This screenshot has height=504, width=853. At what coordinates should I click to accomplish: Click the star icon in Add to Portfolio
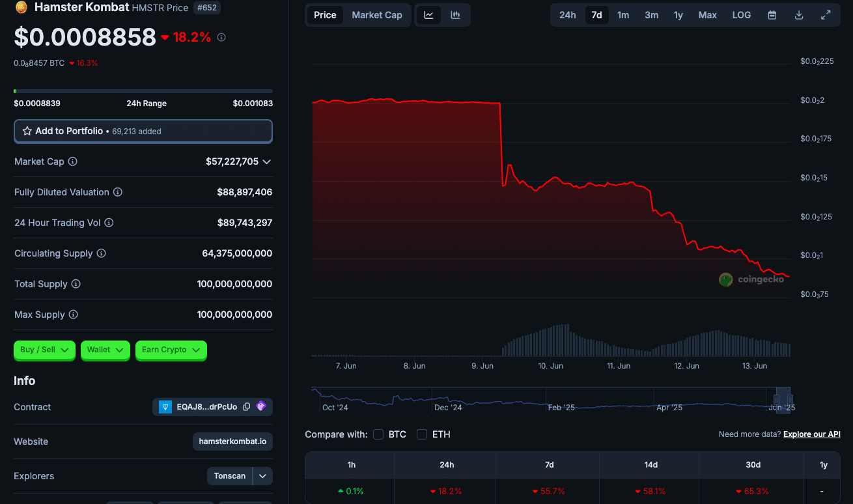tap(27, 131)
